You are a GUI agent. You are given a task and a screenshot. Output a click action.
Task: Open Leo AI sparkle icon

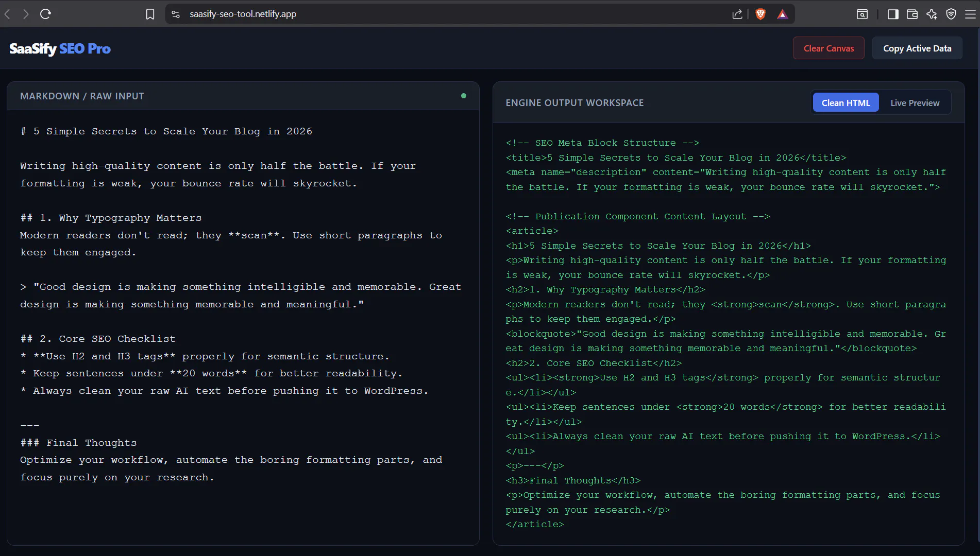[x=932, y=14]
